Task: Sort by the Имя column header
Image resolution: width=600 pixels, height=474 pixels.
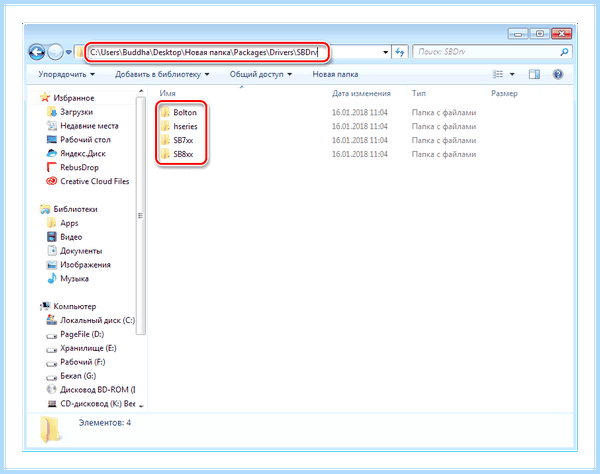Action: 168,93
